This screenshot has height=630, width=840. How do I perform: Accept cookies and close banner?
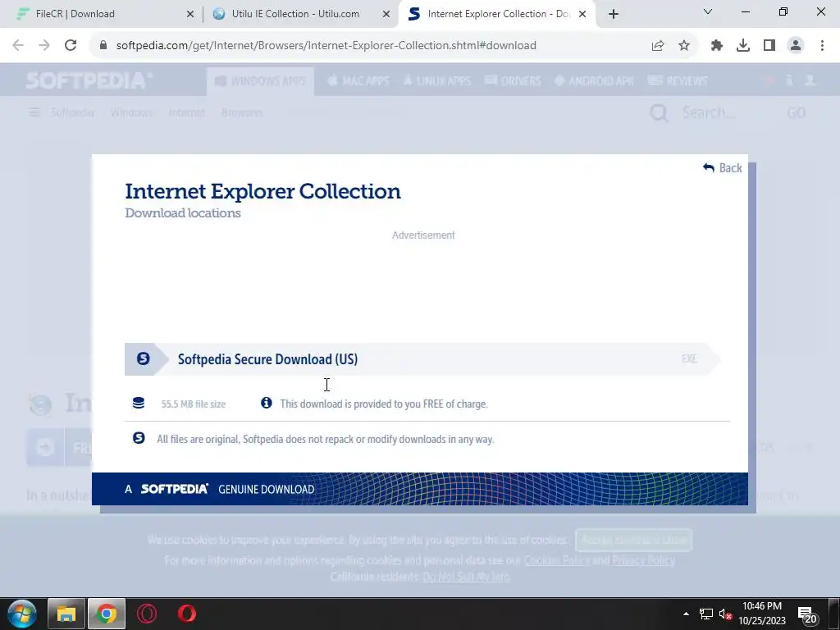click(634, 540)
